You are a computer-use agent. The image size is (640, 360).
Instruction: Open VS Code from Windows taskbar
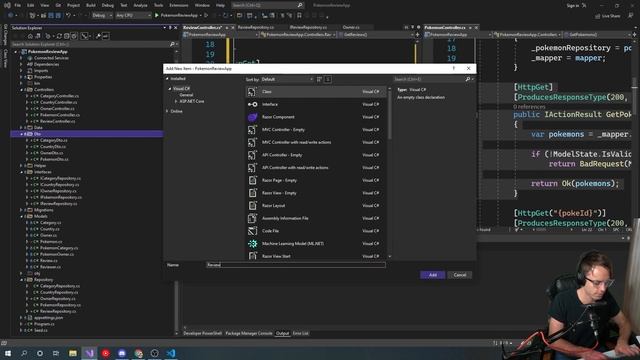click(171, 353)
